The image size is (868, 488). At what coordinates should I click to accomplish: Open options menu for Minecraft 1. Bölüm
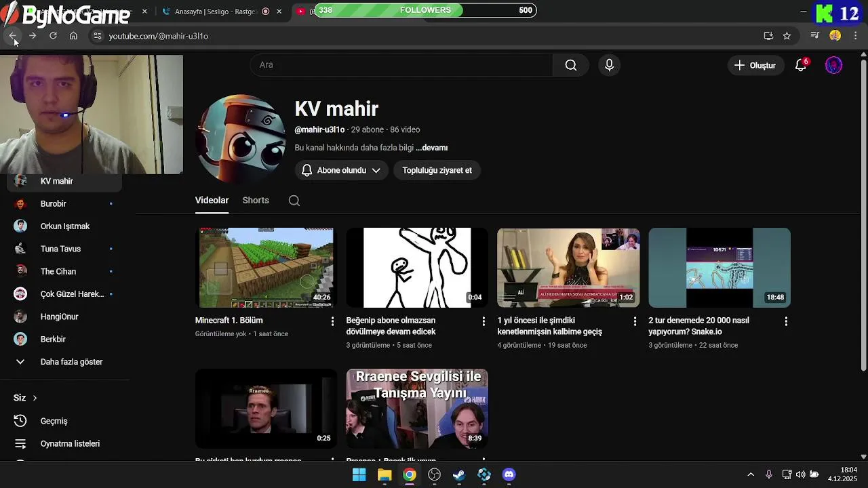tap(332, 321)
